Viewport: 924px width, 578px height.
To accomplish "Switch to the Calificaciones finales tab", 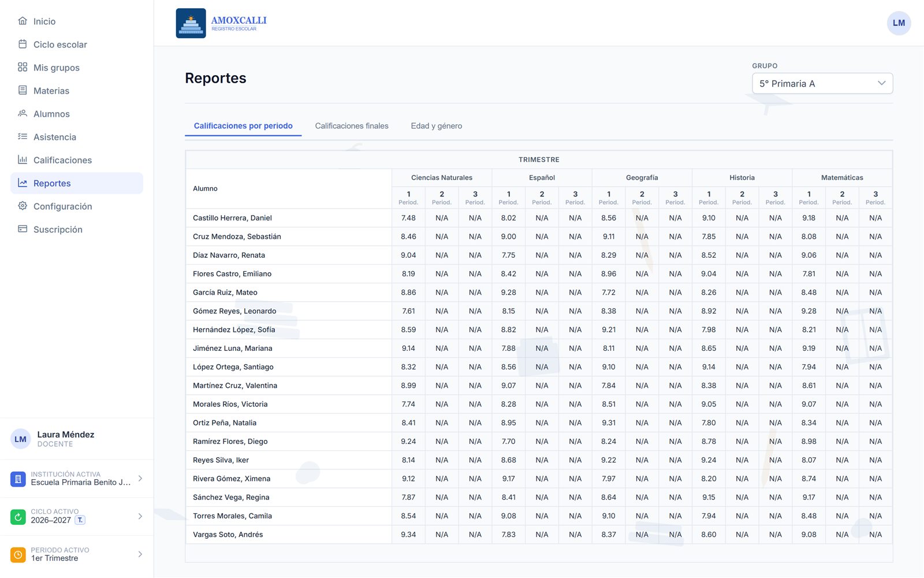I will [352, 126].
